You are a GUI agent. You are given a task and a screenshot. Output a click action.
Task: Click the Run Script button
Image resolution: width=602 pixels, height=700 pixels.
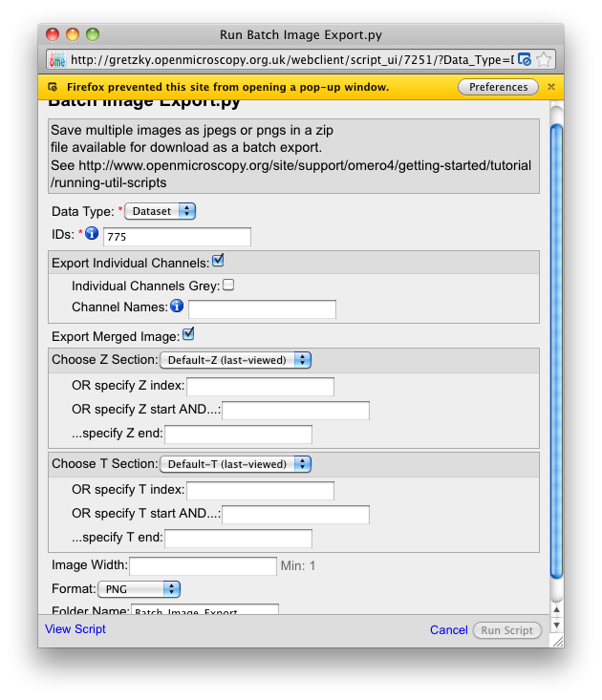(506, 630)
